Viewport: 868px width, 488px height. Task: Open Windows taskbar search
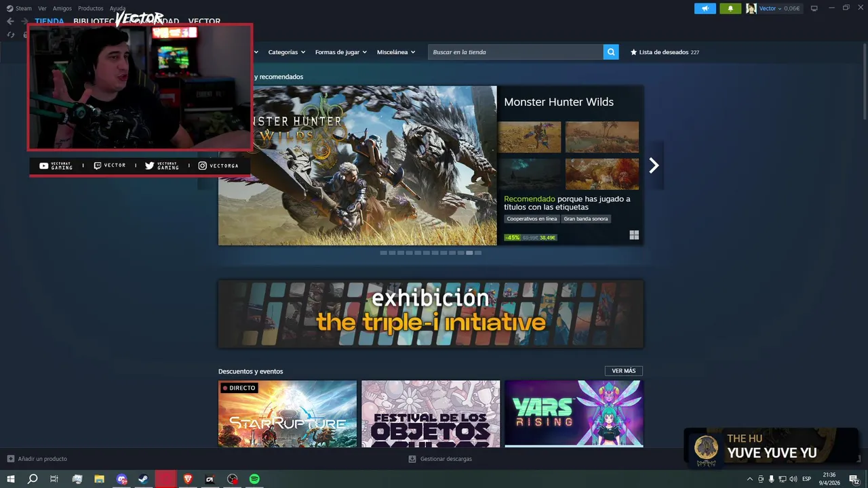(33, 479)
